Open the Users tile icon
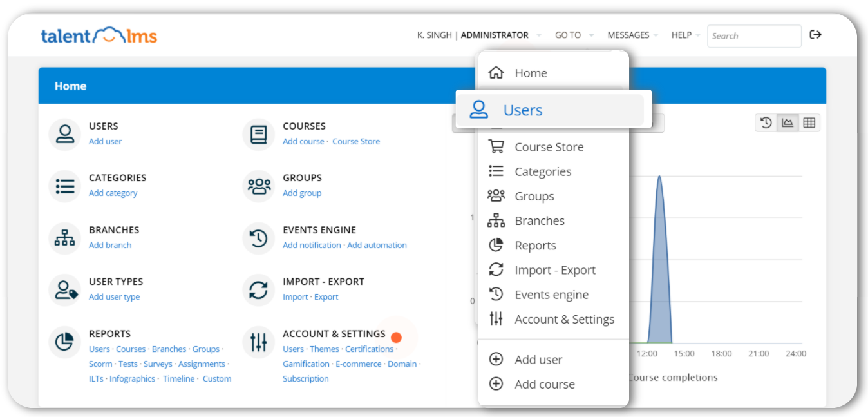The width and height of the screenshot is (868, 417). point(64,134)
